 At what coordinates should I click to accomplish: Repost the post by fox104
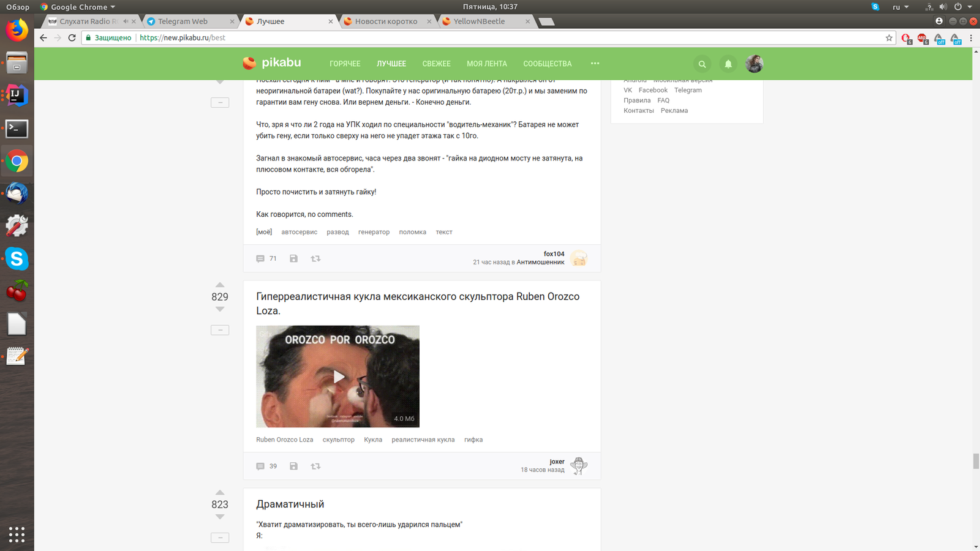315,259
